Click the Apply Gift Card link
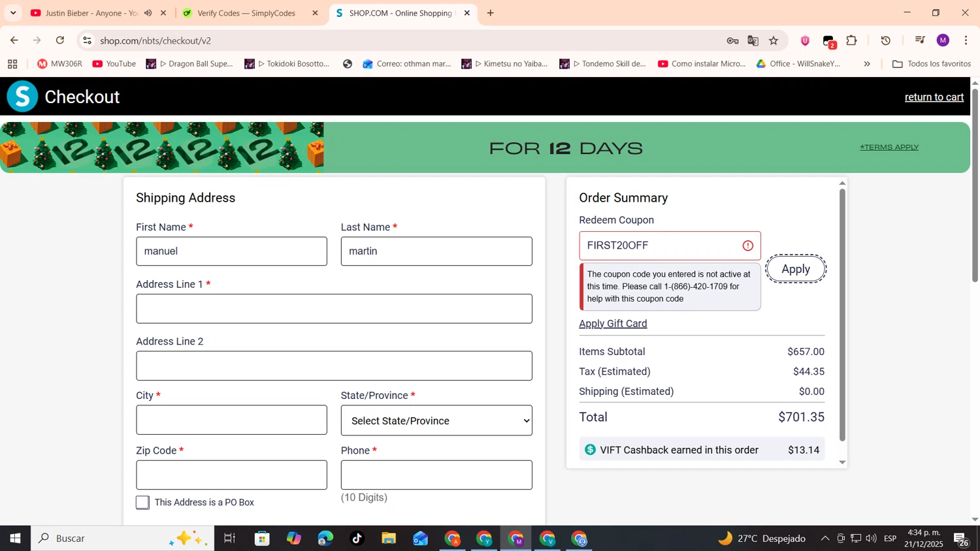Screen dimensions: 980x551 [613, 324]
